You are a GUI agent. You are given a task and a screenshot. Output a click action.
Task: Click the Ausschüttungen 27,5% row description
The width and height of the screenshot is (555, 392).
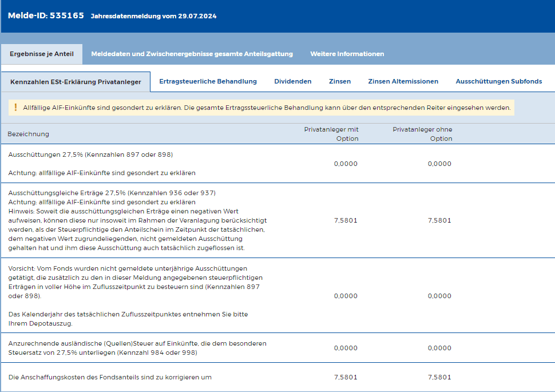(90, 155)
